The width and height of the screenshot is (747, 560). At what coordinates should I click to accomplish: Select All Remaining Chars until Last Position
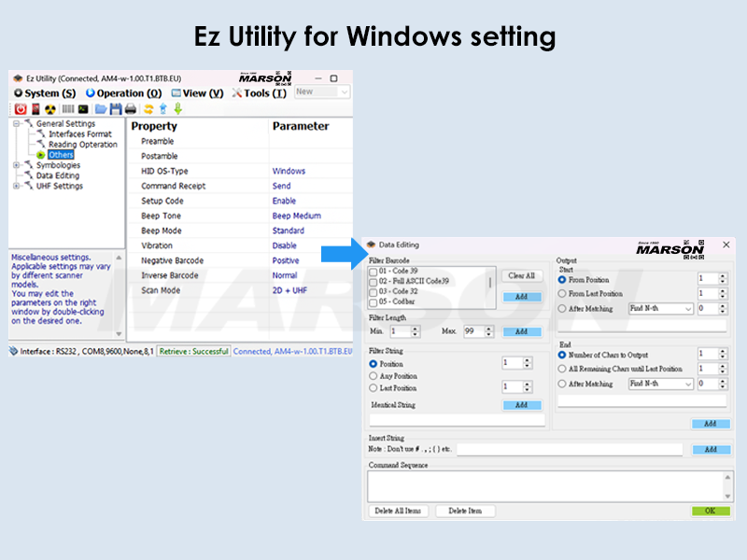coord(562,369)
